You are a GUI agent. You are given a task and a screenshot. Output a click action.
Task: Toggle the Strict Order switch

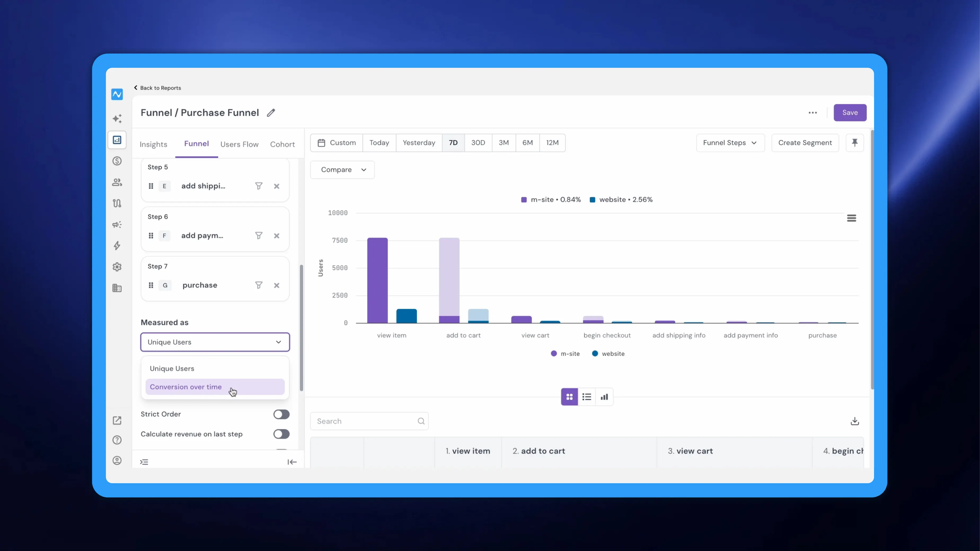[x=281, y=414]
